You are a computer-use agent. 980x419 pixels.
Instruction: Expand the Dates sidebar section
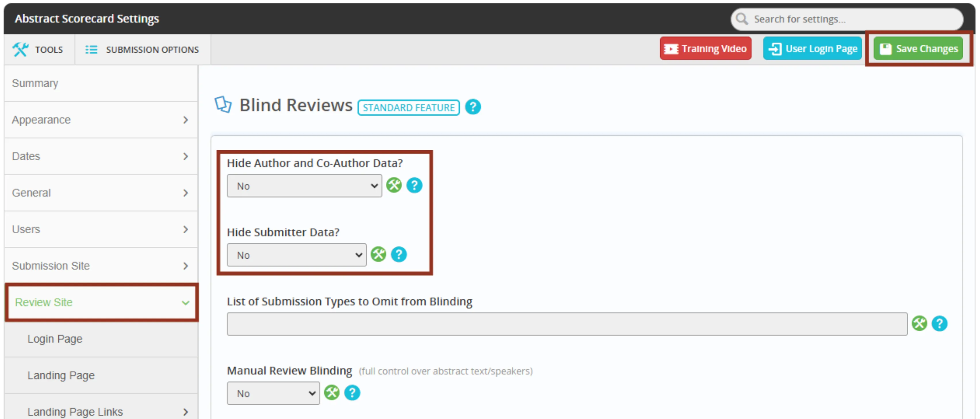(x=101, y=156)
